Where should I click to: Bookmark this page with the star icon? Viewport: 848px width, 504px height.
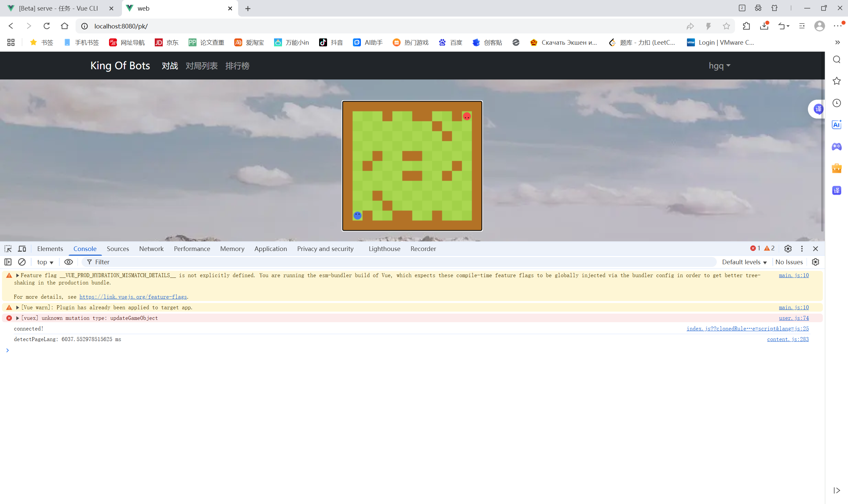(726, 26)
